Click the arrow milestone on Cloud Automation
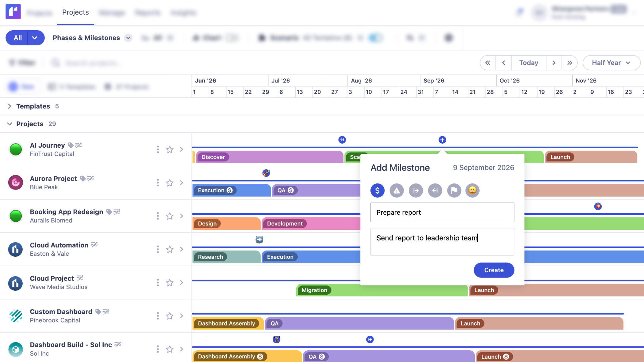The height and width of the screenshot is (362, 644). coord(259,239)
